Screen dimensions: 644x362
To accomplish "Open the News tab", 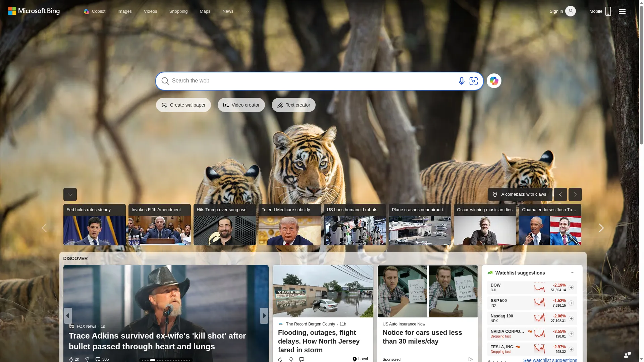I will 228,11.
